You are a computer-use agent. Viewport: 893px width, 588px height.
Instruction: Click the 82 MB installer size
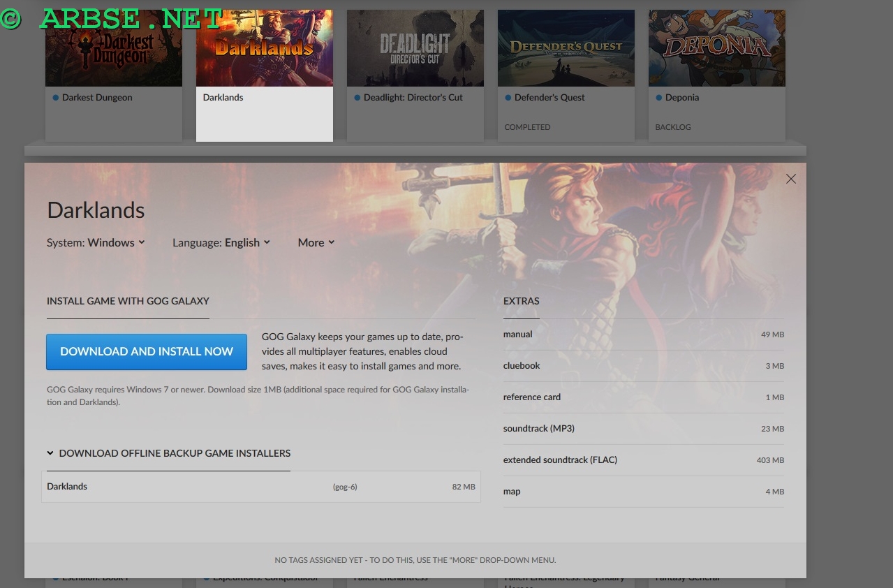coord(464,487)
